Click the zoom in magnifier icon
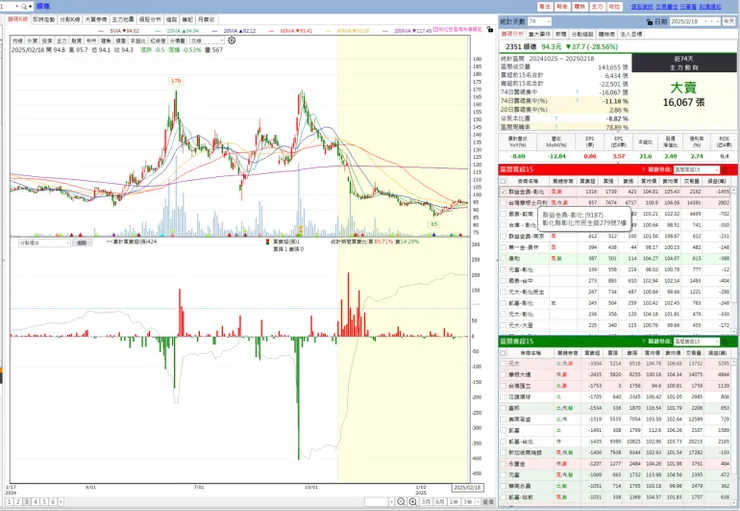740x511 pixels. (x=412, y=502)
